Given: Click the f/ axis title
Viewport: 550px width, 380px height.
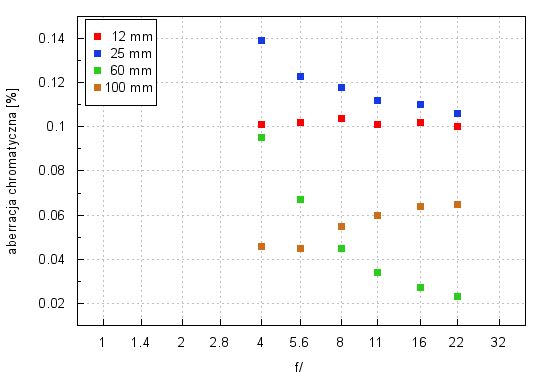Looking at the screenshot, I should (299, 367).
